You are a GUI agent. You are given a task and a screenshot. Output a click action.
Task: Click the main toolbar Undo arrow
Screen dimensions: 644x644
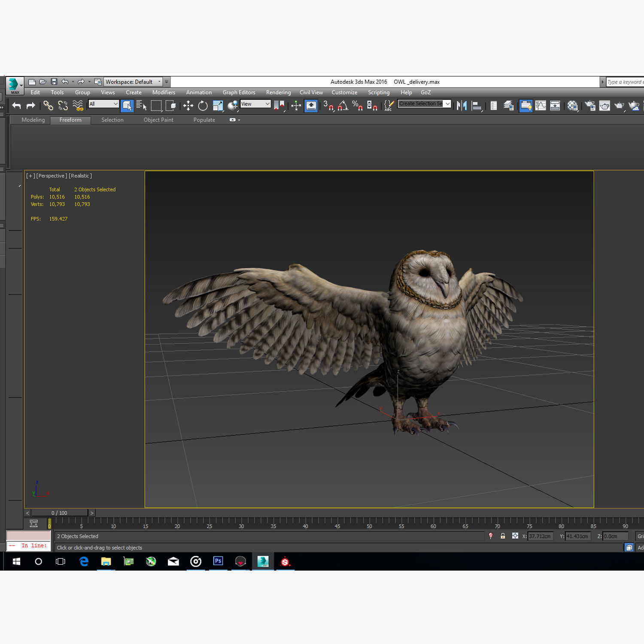pyautogui.click(x=17, y=106)
